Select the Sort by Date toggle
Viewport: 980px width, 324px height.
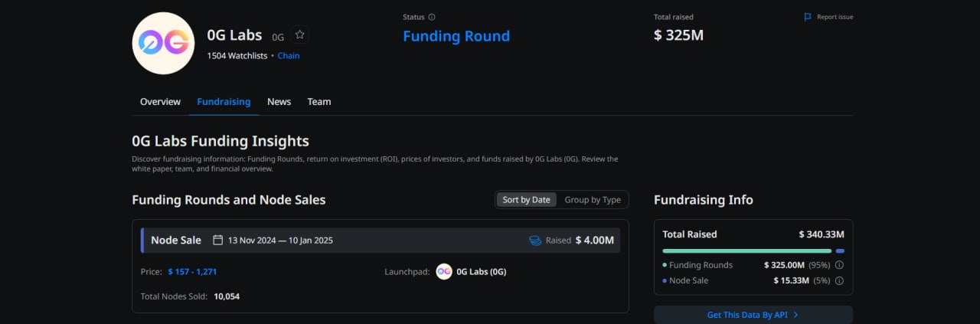click(526, 200)
